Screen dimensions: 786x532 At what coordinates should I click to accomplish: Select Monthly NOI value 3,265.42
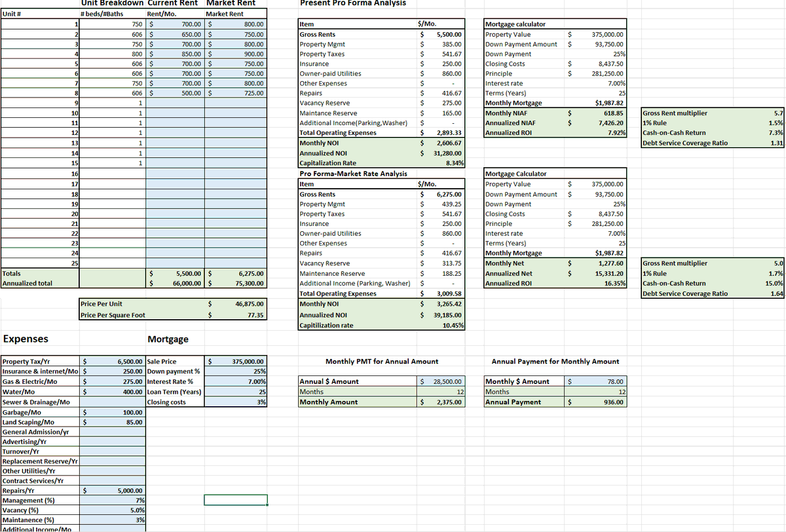point(442,304)
